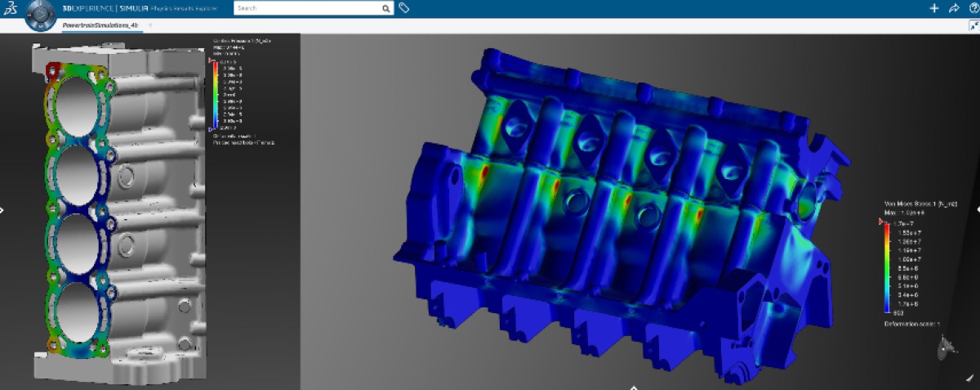Type in the Search input field
The image size is (980, 390).
[306, 8]
